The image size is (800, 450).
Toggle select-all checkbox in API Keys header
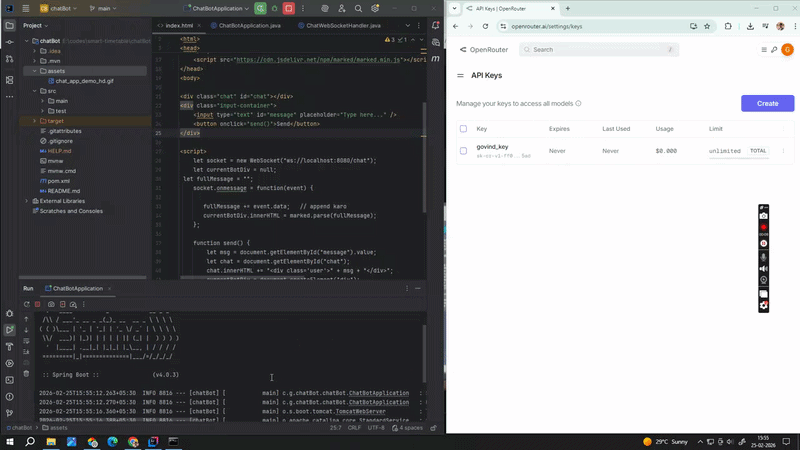[463, 129]
